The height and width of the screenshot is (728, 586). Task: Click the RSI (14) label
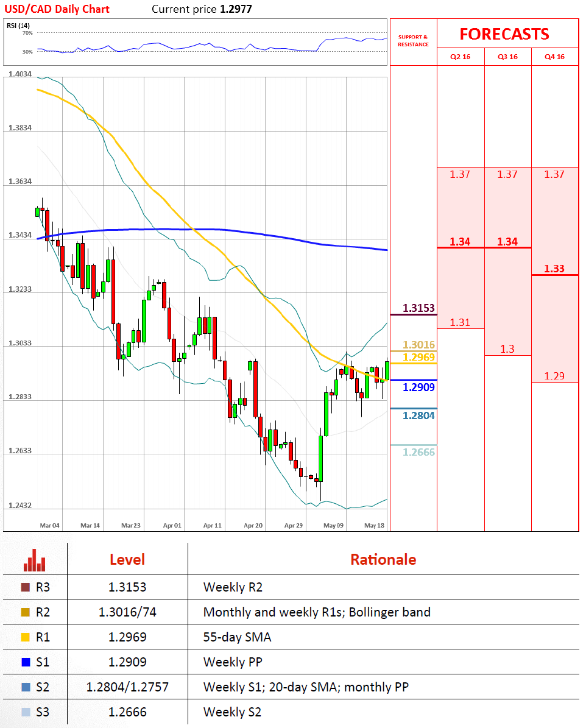(18, 26)
